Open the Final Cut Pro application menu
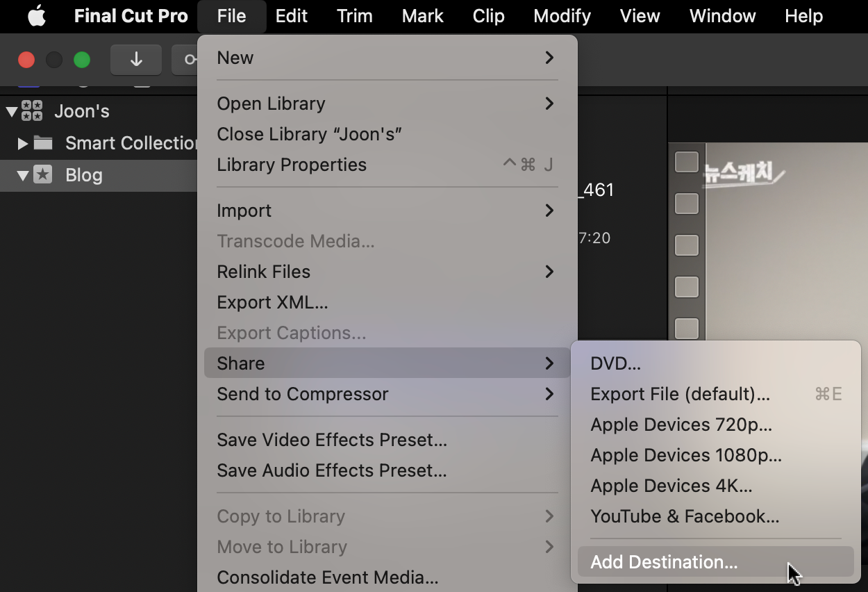The image size is (868, 592). (131, 16)
